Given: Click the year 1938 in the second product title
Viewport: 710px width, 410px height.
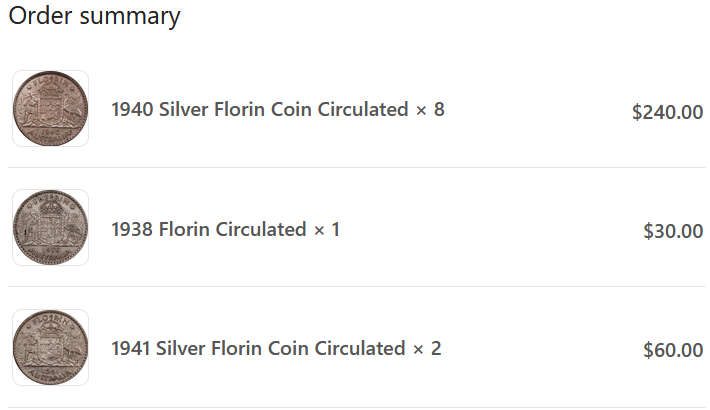Looking at the screenshot, I should coord(132,230).
